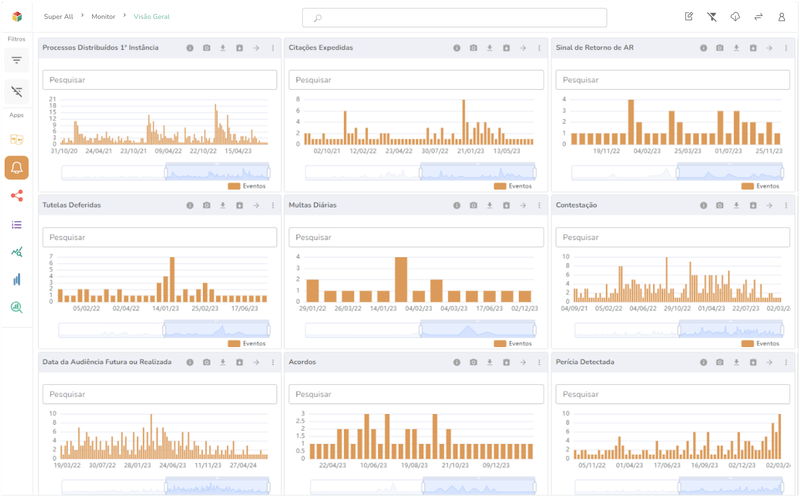This screenshot has height=497, width=800.
Task: Take snapshot of Citações Expedidas chart
Action: tap(472, 48)
